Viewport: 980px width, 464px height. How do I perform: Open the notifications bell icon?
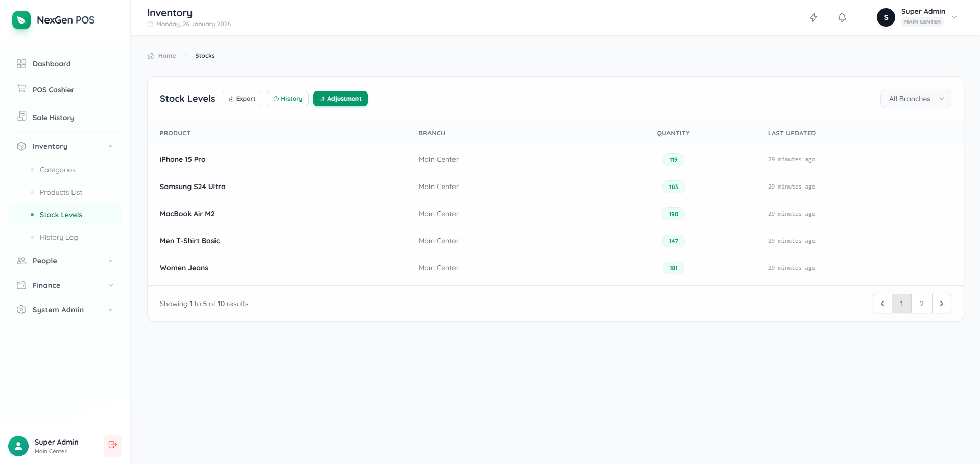[842, 17]
